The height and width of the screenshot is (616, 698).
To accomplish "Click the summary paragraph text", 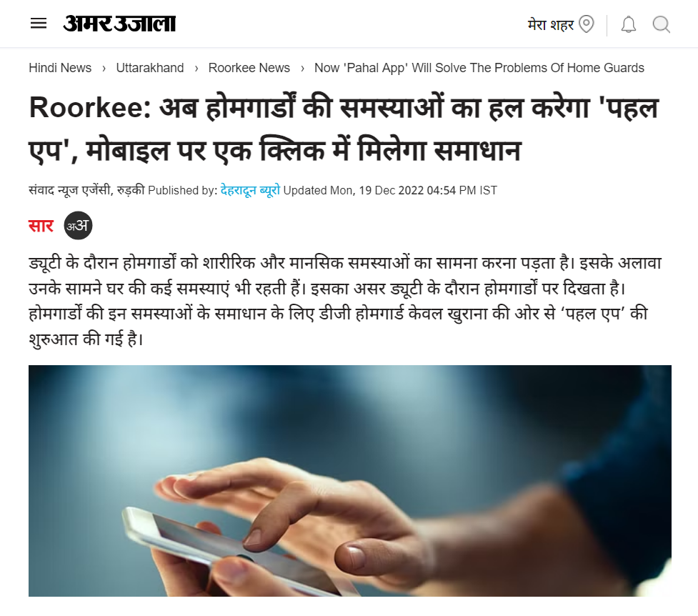I will click(x=345, y=301).
